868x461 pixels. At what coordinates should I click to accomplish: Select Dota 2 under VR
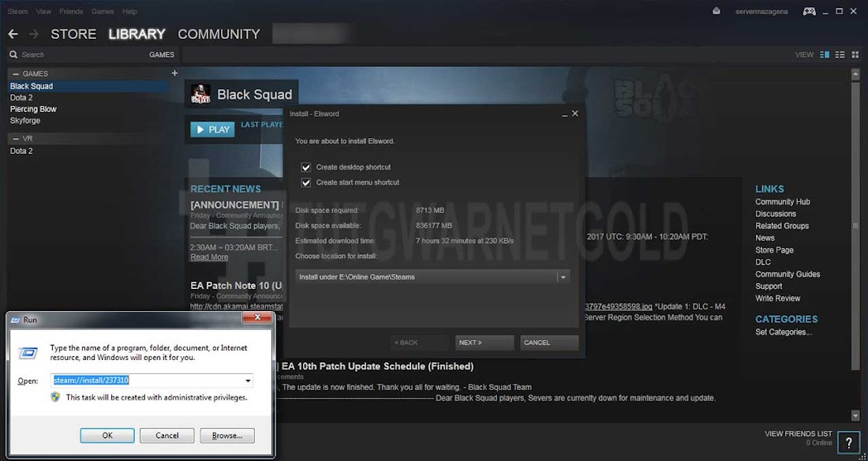coord(21,151)
